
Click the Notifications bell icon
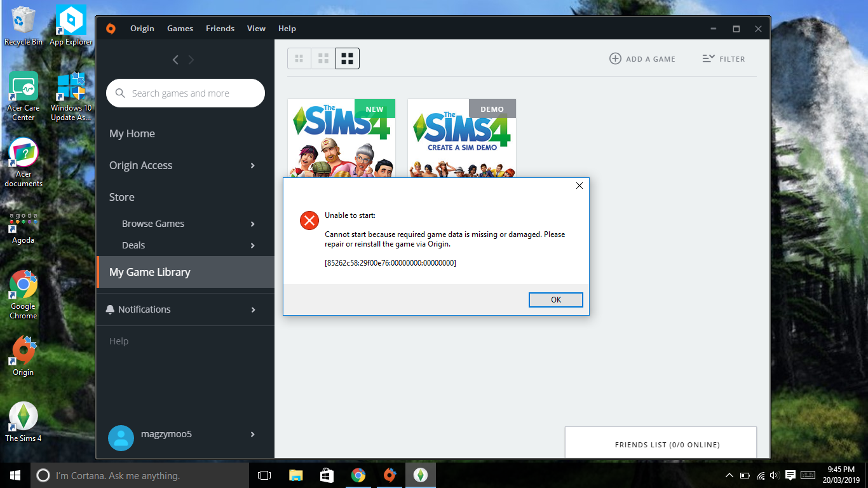111,309
